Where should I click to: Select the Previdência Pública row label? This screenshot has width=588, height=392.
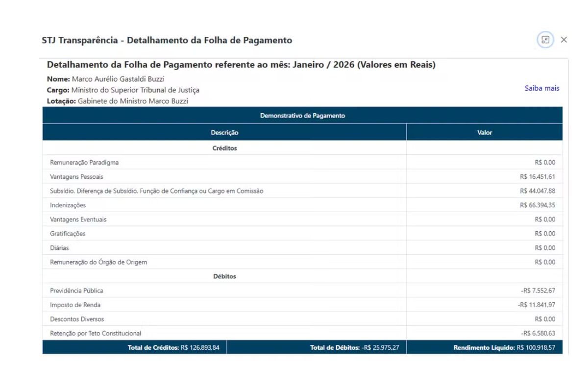76,291
